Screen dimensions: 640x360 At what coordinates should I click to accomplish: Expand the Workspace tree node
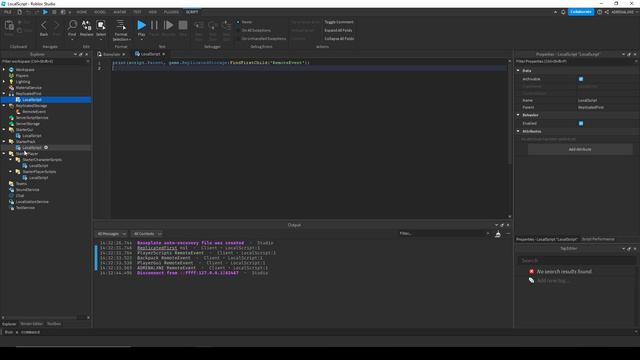point(4,70)
